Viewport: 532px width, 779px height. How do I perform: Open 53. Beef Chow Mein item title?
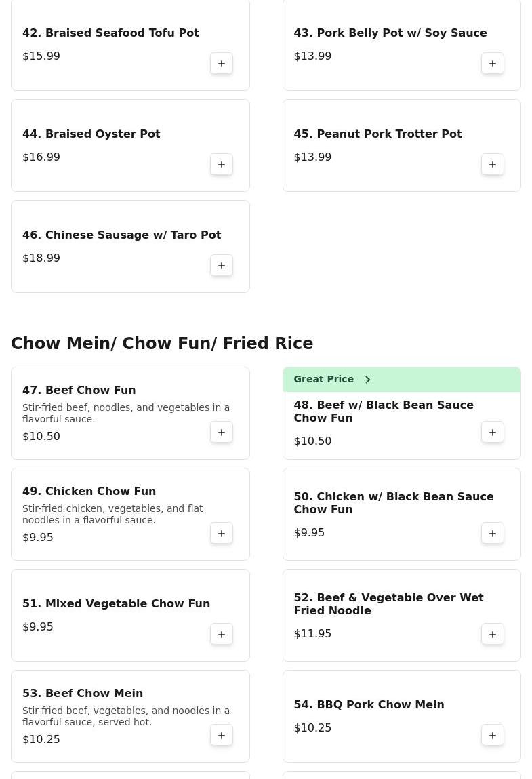tap(83, 694)
